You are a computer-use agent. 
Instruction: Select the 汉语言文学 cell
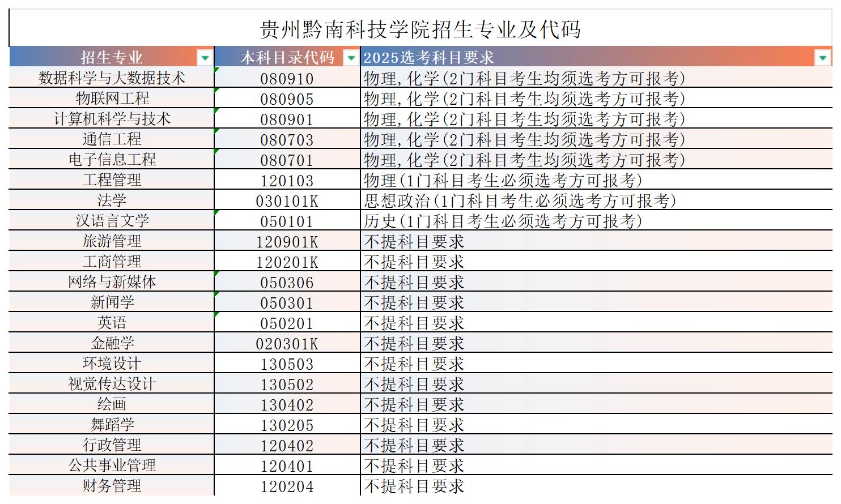click(111, 221)
